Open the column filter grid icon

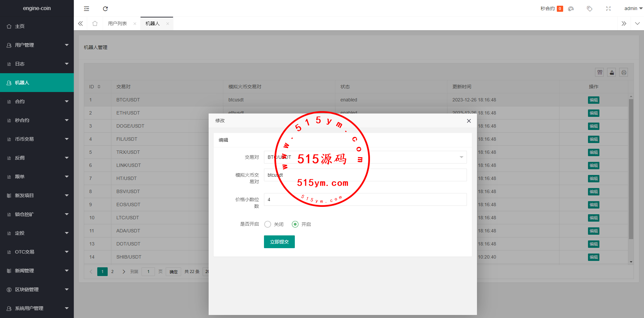(600, 72)
